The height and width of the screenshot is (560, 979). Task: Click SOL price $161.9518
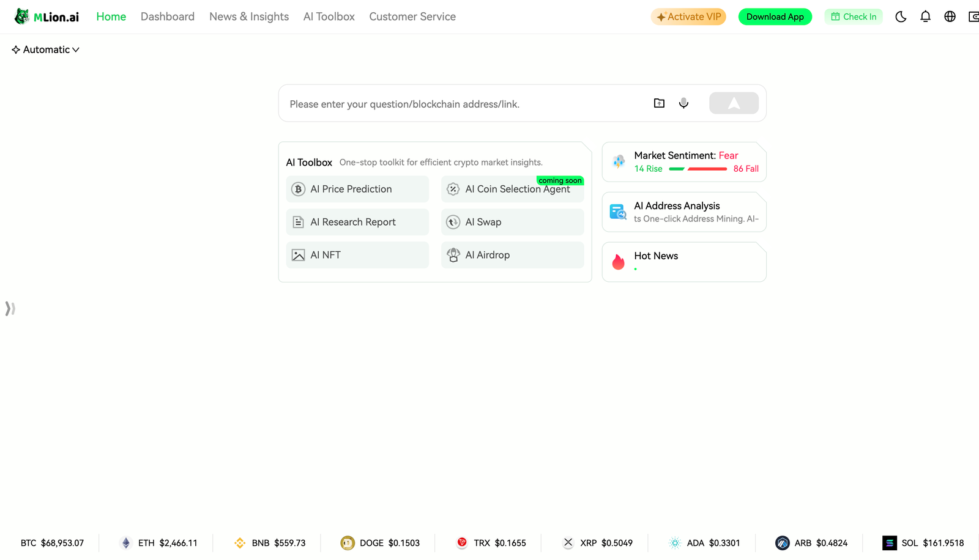click(x=944, y=543)
